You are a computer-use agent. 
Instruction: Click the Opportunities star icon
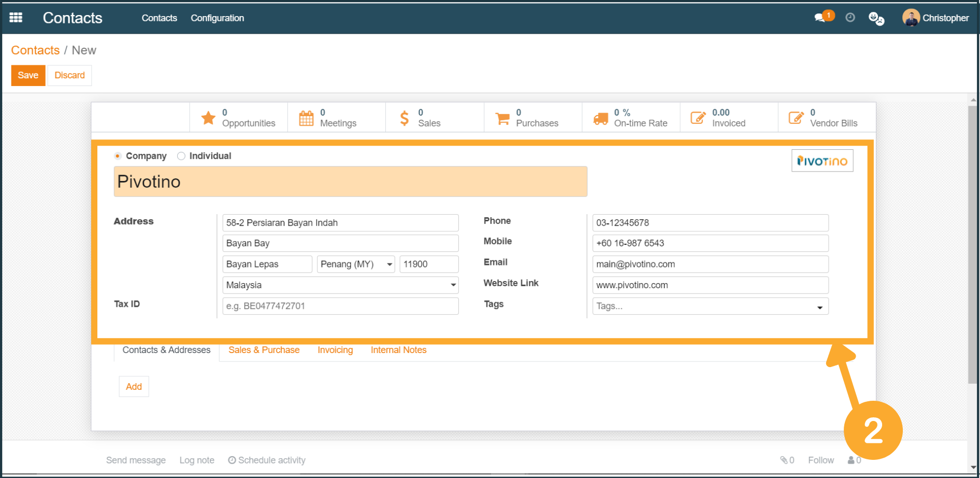208,118
